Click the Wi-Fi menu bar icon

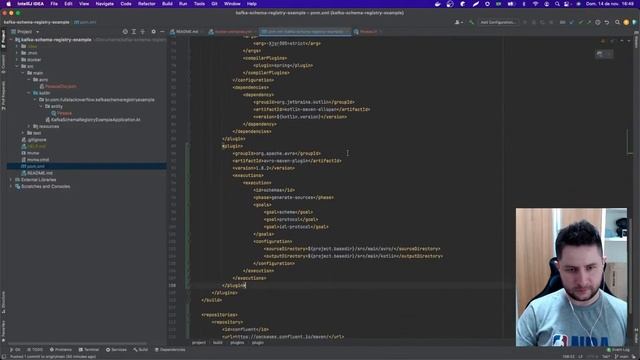[535, 4]
